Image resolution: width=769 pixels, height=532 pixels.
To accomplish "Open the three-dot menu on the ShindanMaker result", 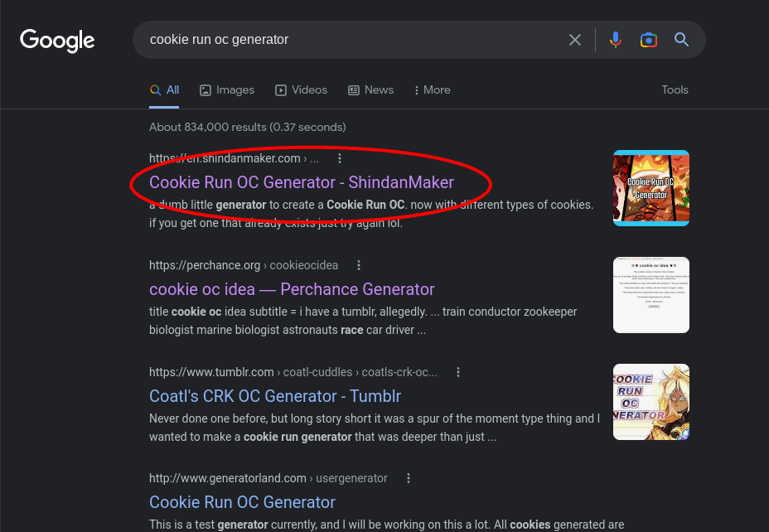I will 339,158.
